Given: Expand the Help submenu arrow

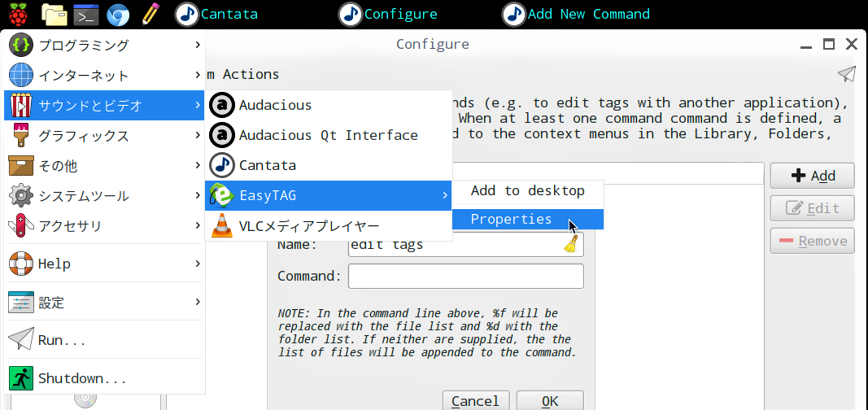Looking at the screenshot, I should 198,264.
